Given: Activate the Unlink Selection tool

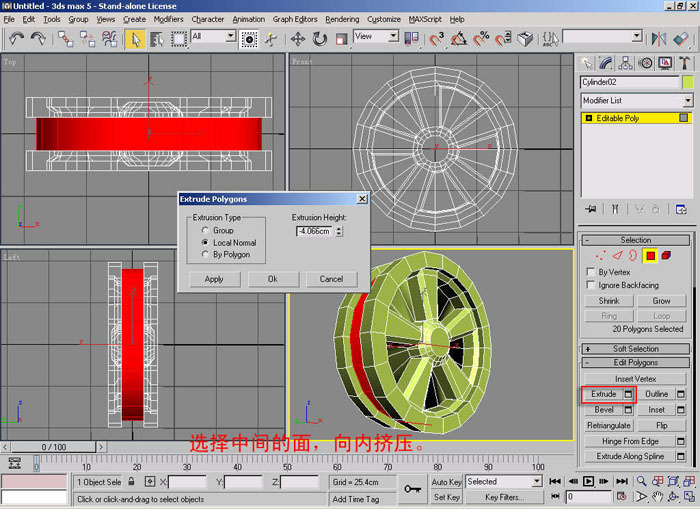Looking at the screenshot, I should pos(88,39).
